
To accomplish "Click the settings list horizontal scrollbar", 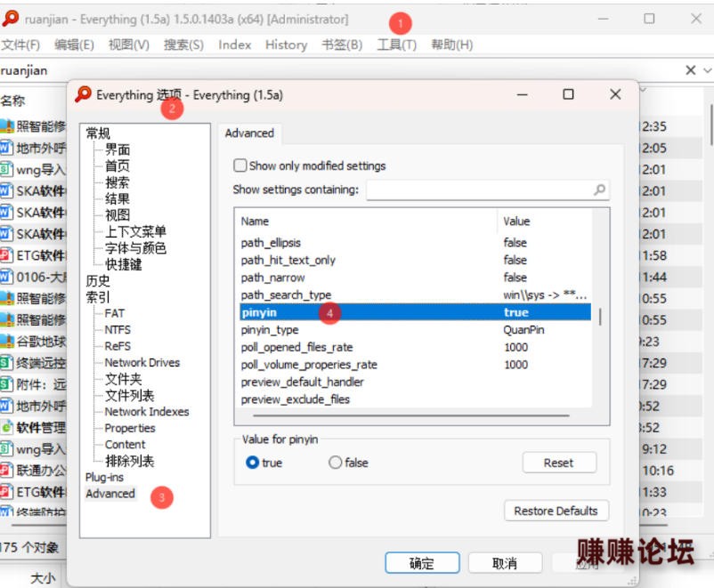I will (x=411, y=415).
